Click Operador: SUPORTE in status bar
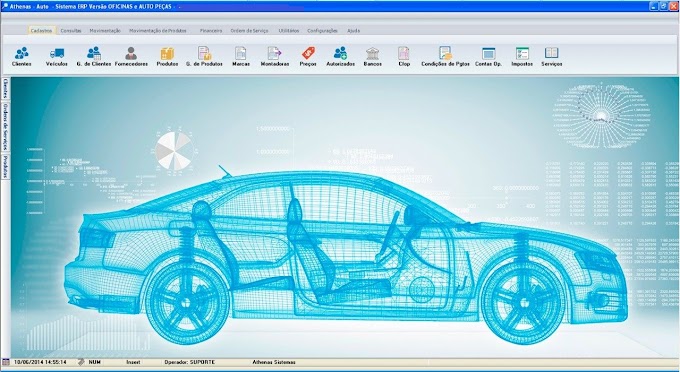680x372 pixels. point(190,362)
